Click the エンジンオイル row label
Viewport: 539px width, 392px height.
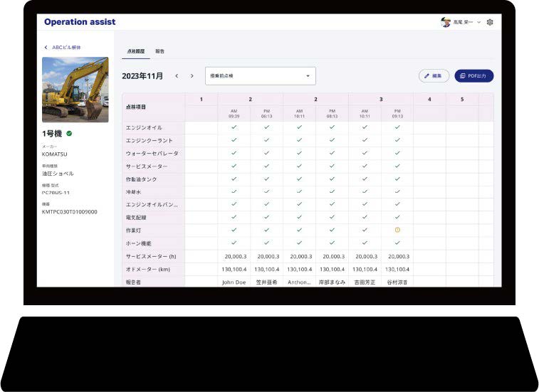[144, 127]
